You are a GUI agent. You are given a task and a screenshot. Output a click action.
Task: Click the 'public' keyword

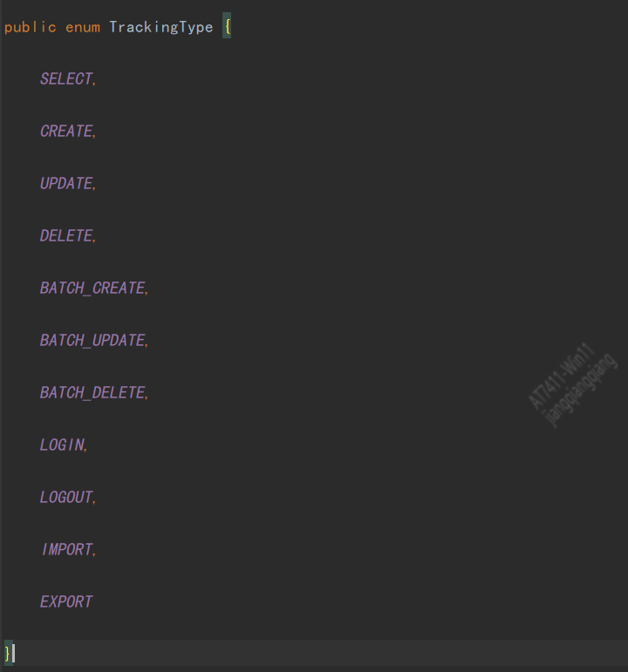[x=30, y=27]
